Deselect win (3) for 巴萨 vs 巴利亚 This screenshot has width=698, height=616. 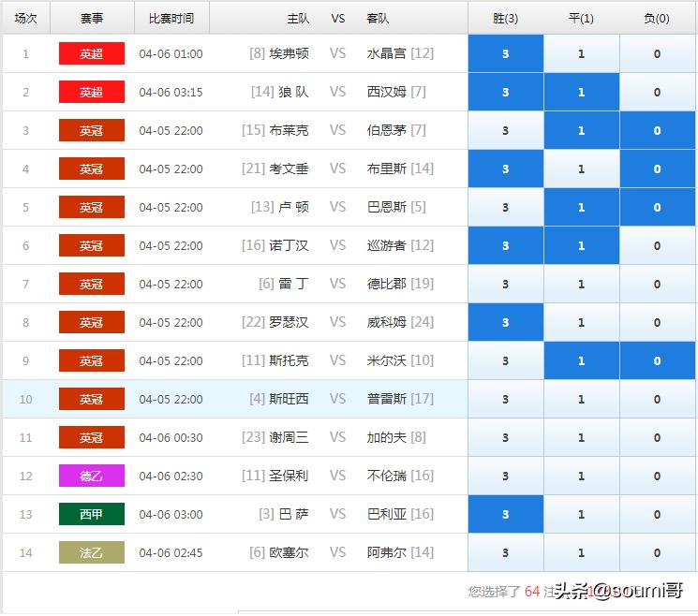point(506,515)
